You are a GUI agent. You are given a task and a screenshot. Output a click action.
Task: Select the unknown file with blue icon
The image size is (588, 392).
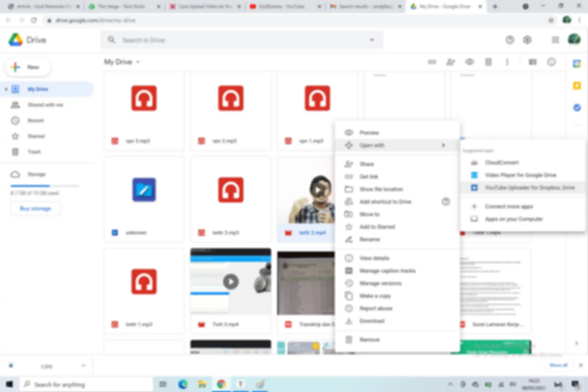[x=144, y=200]
